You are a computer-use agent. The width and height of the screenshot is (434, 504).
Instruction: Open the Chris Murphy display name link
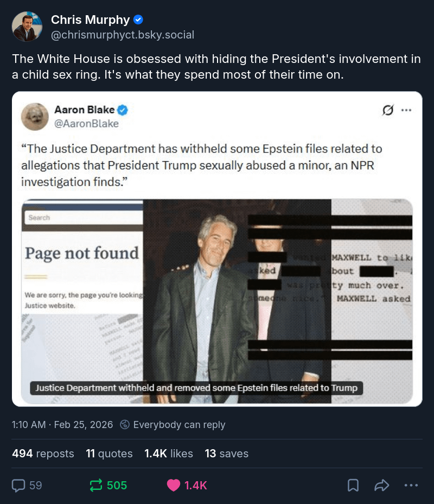coord(90,20)
